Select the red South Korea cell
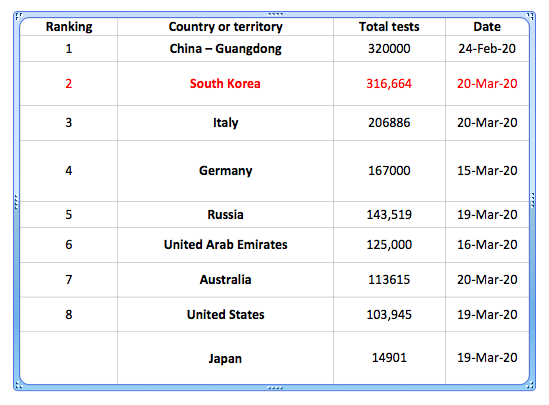This screenshot has height=405, width=549. 225,84
